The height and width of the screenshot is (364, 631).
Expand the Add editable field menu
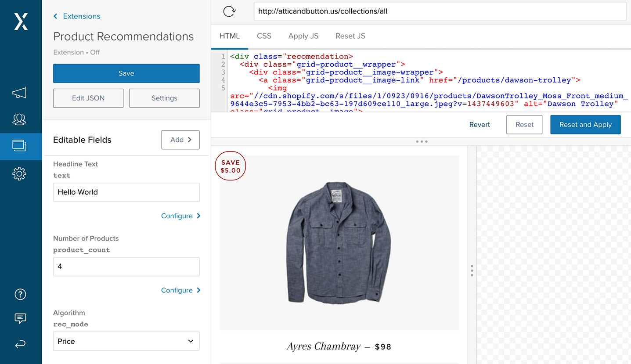point(180,140)
